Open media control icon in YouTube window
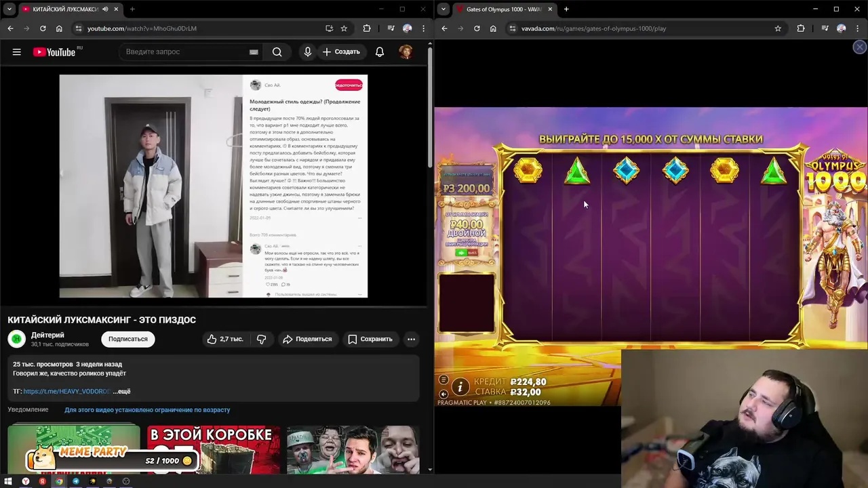Viewport: 868px width, 488px height. click(391, 28)
